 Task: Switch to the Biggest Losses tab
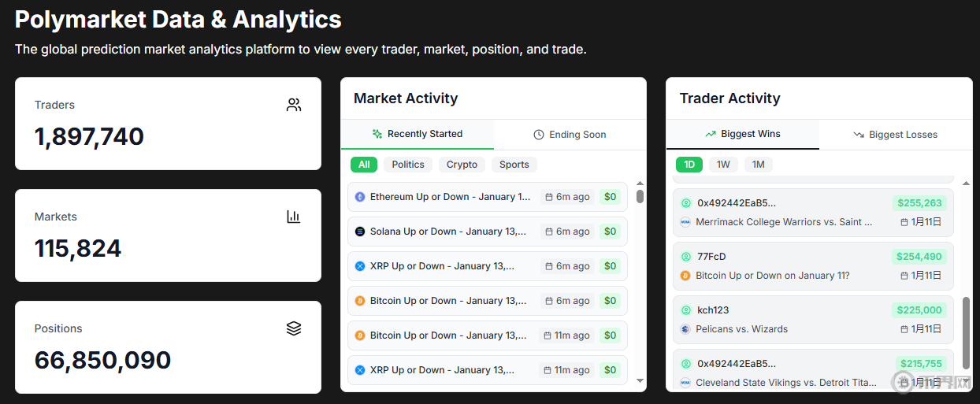coord(895,135)
